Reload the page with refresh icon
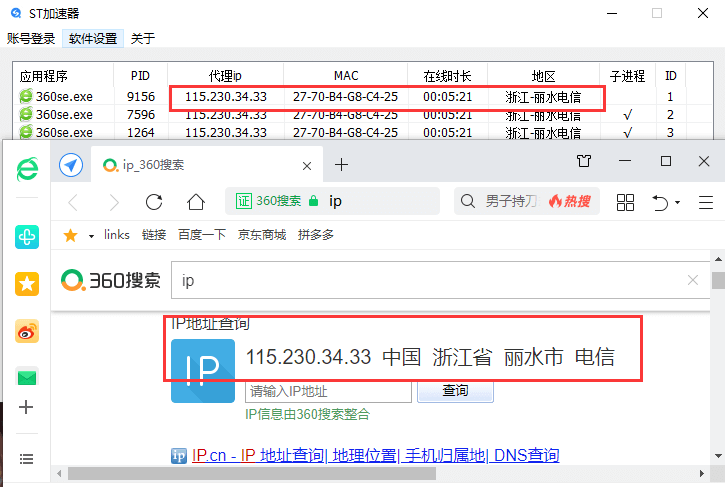This screenshot has width=725, height=487. pyautogui.click(x=154, y=202)
